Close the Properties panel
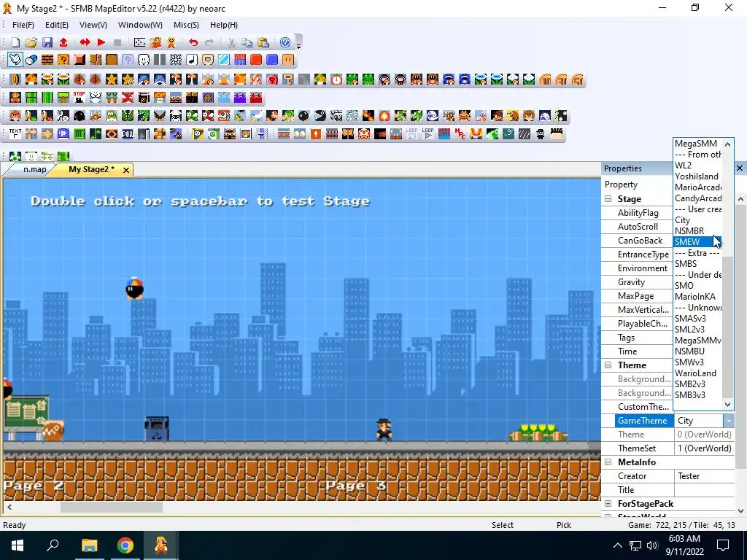 tap(740, 168)
